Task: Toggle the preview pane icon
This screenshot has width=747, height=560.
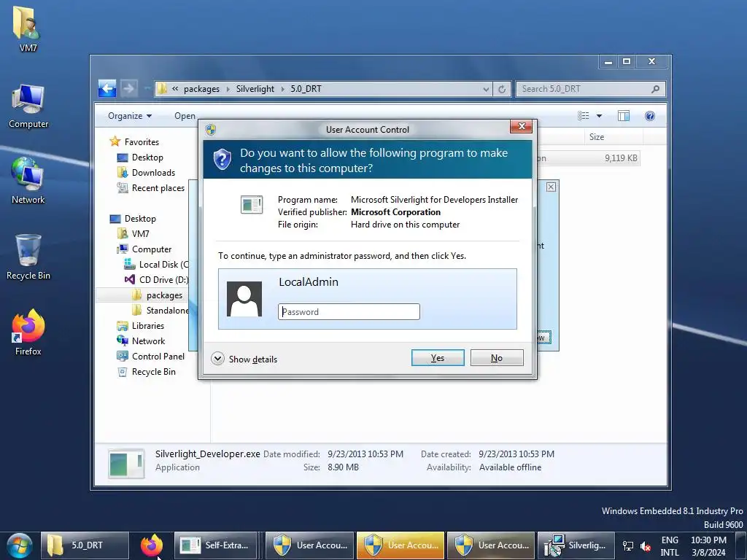Action: click(x=624, y=116)
